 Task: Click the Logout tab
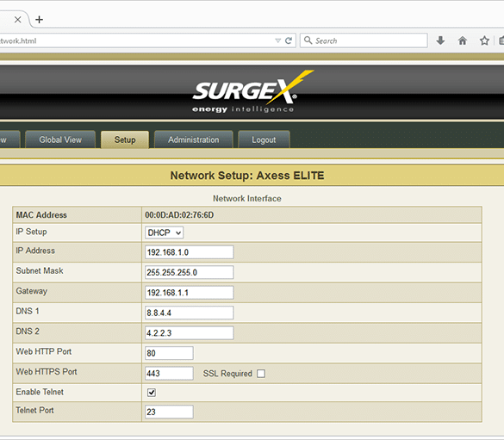(264, 139)
